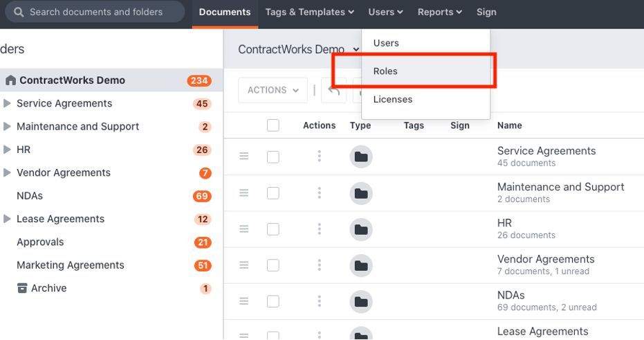Screen dimensions: 644x340
Task: Choose Licenses in the Users dropdown
Action: pyautogui.click(x=392, y=100)
